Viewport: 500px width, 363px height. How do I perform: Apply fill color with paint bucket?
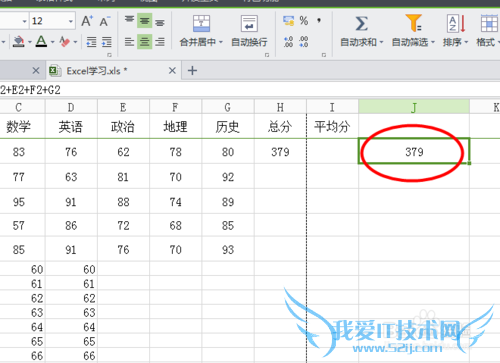pyautogui.click(x=19, y=42)
